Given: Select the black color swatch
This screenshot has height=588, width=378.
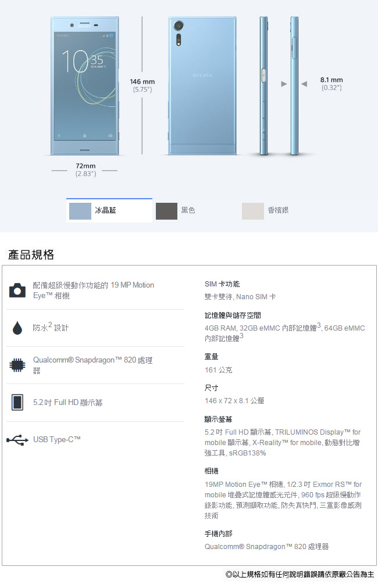Looking at the screenshot, I should coord(166,211).
